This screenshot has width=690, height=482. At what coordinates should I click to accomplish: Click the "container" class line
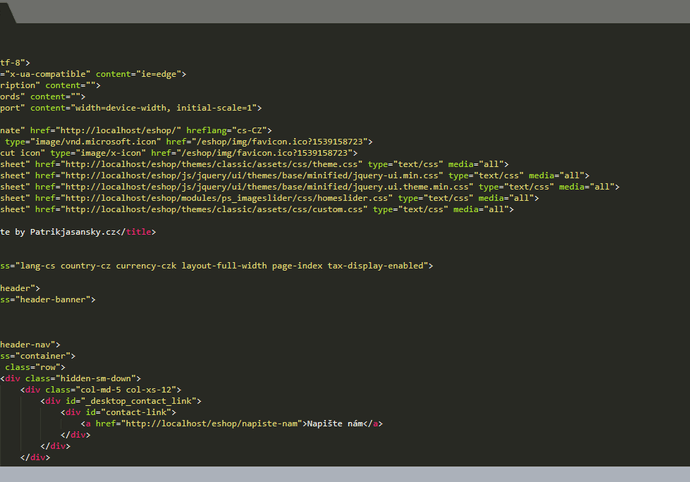pyautogui.click(x=37, y=356)
